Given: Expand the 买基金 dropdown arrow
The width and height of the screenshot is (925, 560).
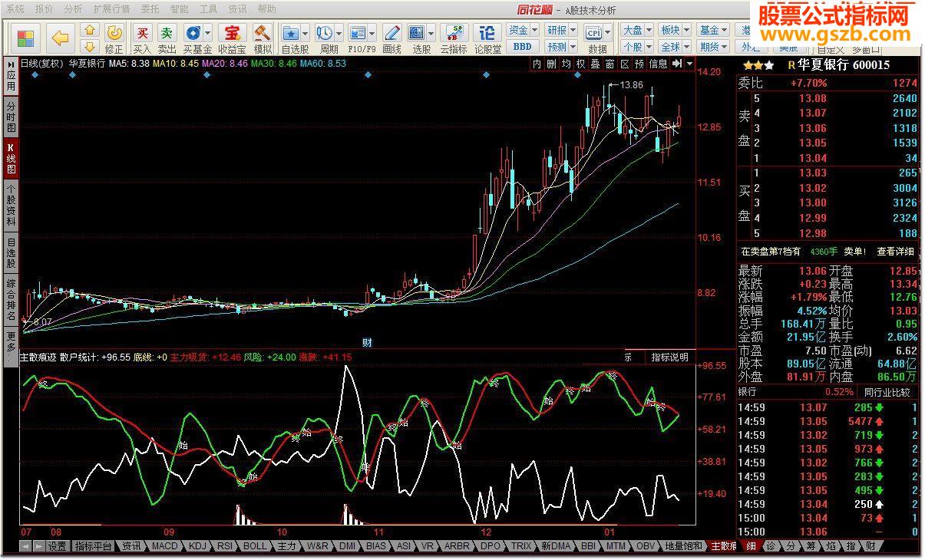Looking at the screenshot, I should click(x=207, y=33).
